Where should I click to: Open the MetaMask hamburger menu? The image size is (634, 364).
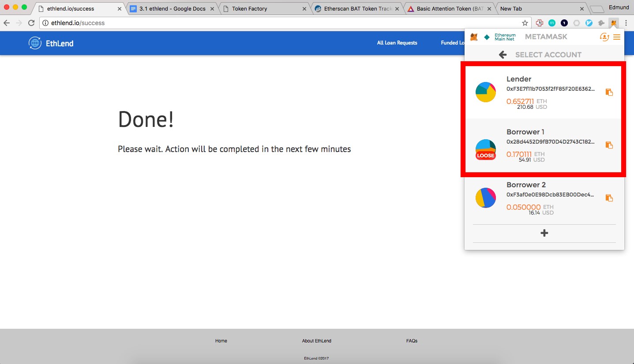pos(617,37)
